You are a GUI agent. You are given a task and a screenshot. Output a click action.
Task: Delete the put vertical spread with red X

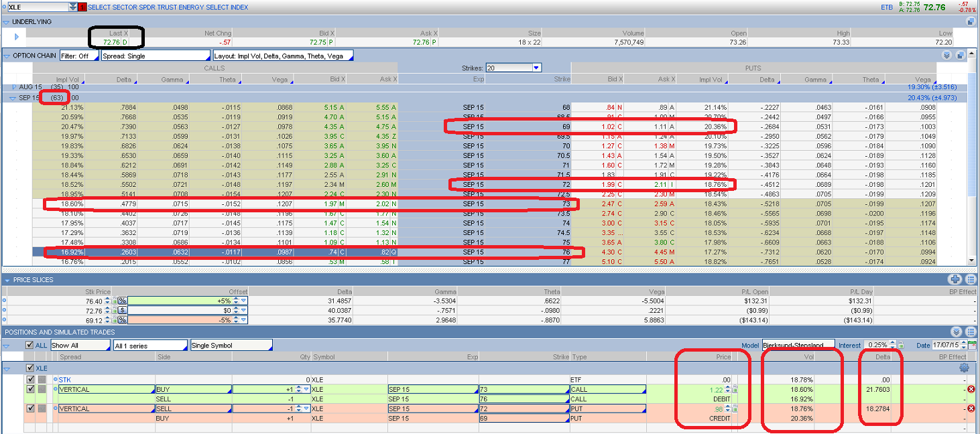(971, 409)
